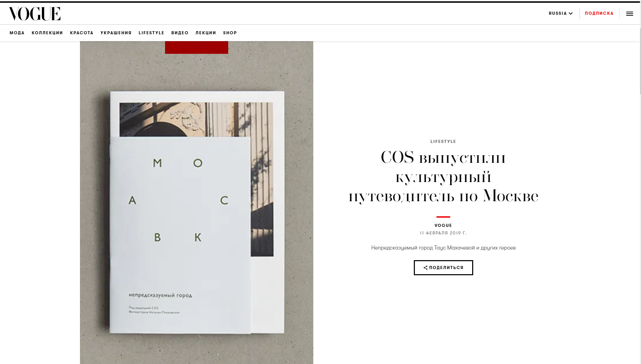
Task: Go to Коллекции section
Action: [x=47, y=33]
